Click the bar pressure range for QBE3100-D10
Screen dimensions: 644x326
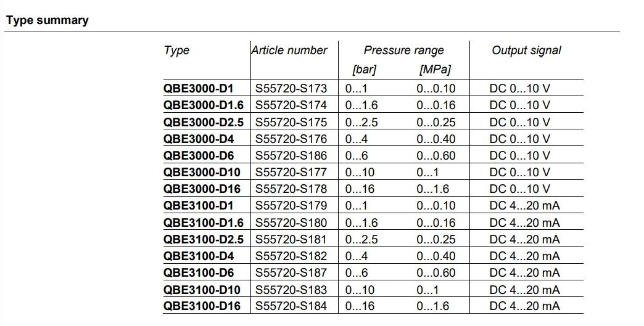(x=360, y=290)
